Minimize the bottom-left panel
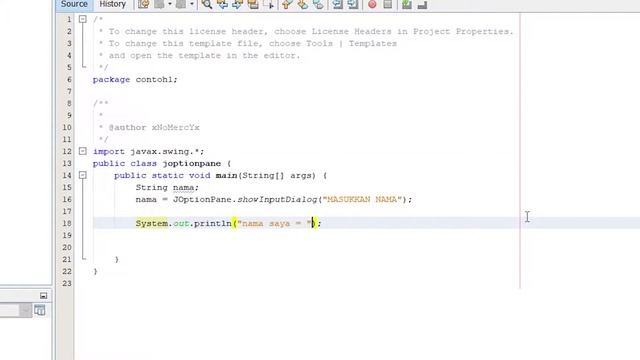 click(x=44, y=296)
